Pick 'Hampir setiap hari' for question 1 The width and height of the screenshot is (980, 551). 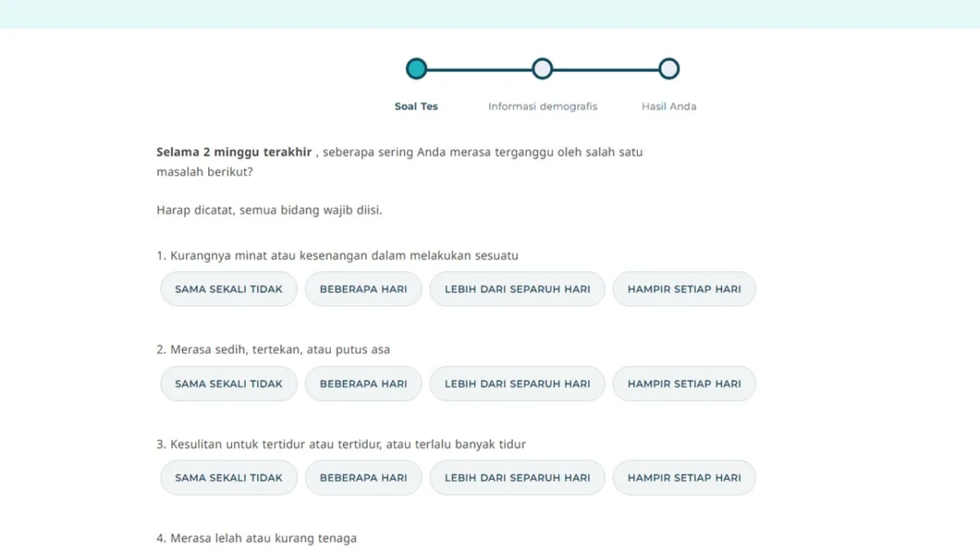[x=684, y=289]
